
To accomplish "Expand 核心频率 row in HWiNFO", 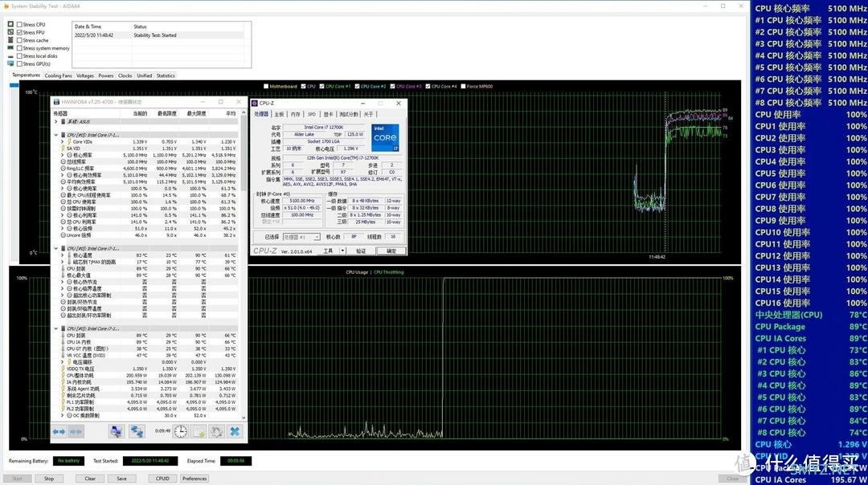I will 62,155.
